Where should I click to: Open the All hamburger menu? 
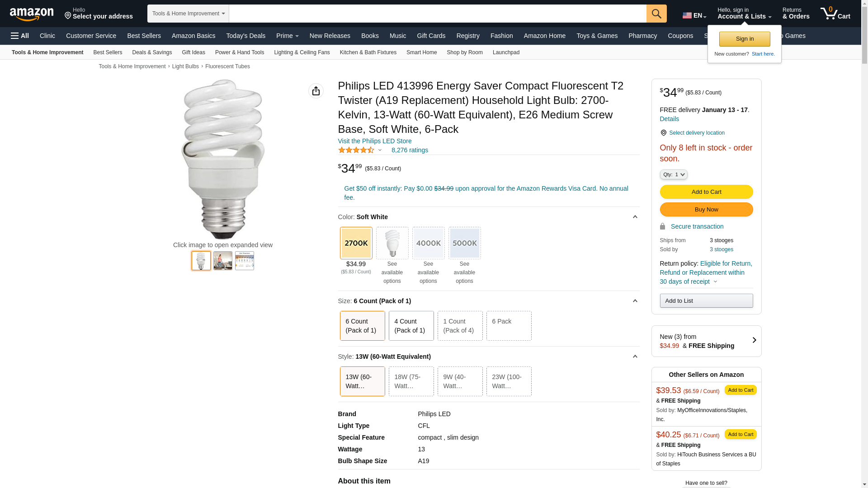pos(20,36)
